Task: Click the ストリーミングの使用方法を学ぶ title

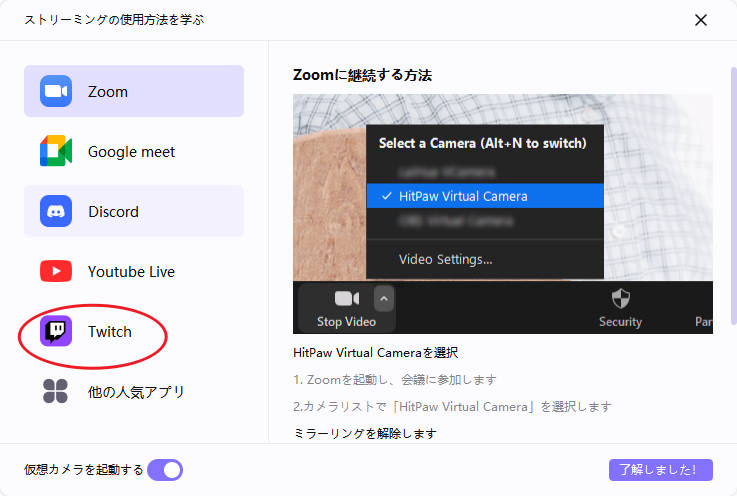Action: point(114,20)
